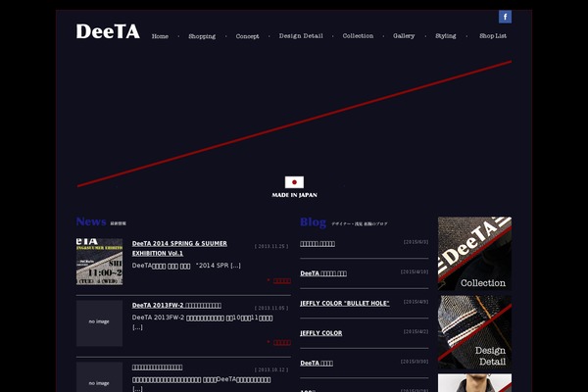Screen dimensions: 588x392
Task: Open the Shop List page
Action: coord(493,36)
